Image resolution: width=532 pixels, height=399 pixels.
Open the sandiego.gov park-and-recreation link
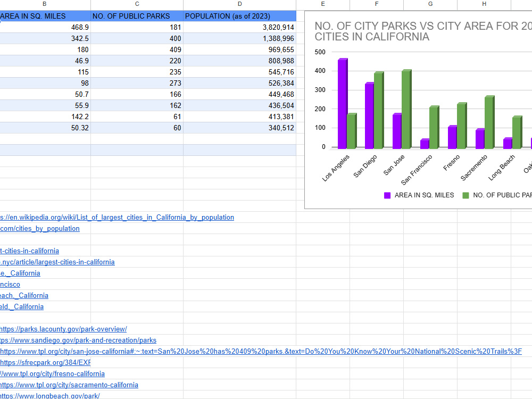pos(78,340)
